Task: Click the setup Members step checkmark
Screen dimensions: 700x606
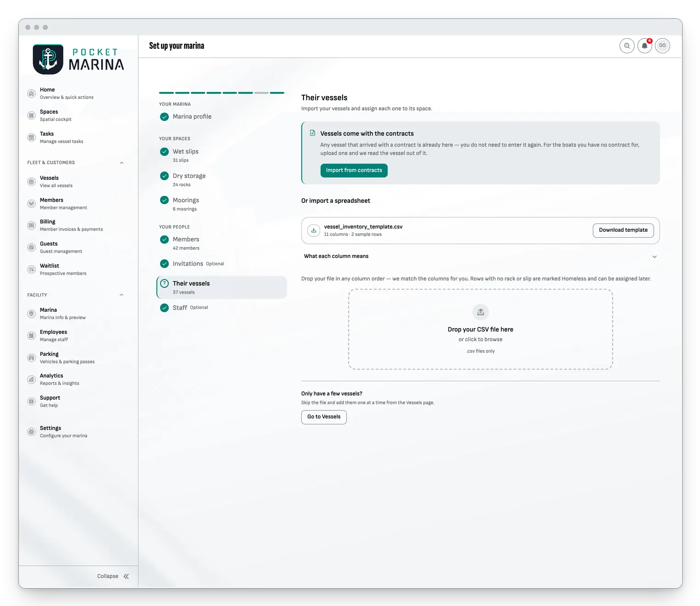Action: 164,239
